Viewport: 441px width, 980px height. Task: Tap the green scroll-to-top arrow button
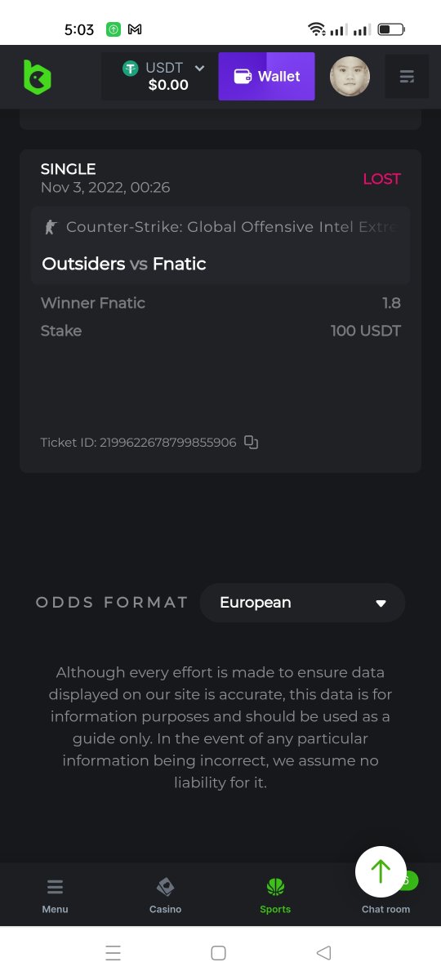(381, 871)
